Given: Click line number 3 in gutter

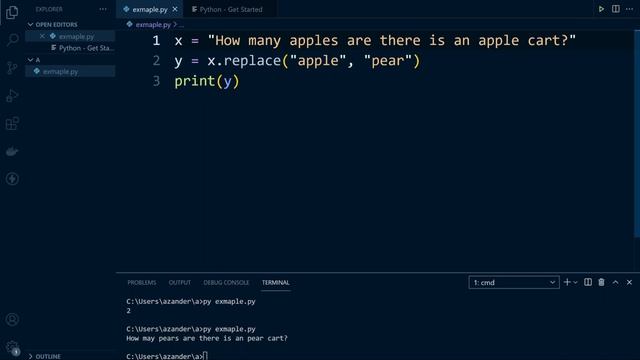Looking at the screenshot, I should point(156,81).
